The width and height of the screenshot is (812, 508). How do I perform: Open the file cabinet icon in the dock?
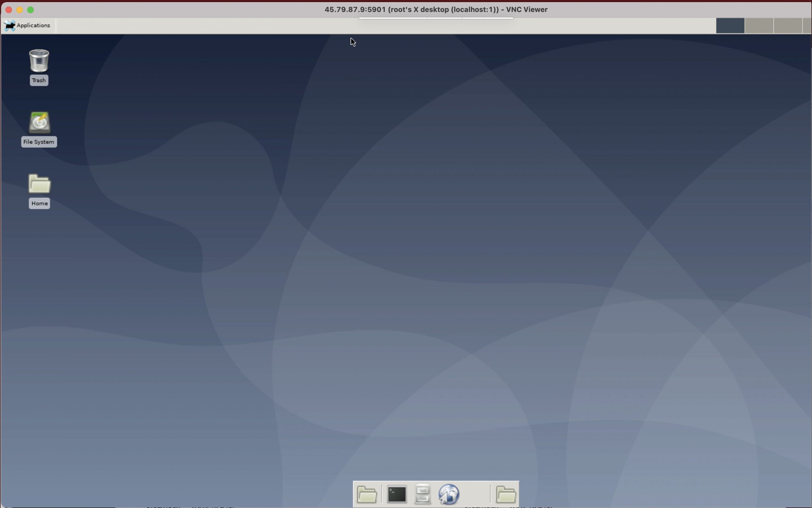pyautogui.click(x=423, y=494)
